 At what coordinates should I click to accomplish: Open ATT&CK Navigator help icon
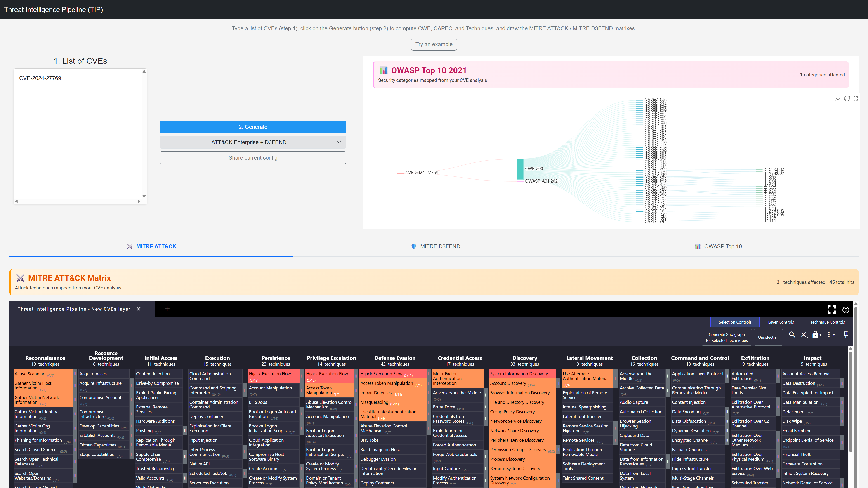pos(845,310)
